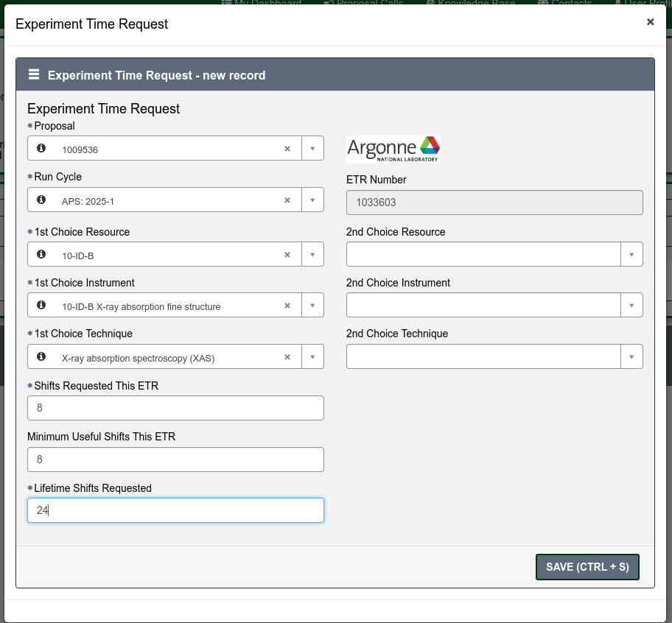Expand the 2nd Choice Resource dropdown
This screenshot has height=623, width=672.
(x=631, y=255)
